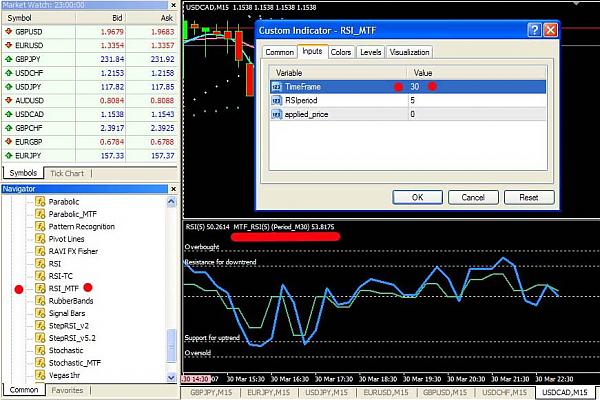This screenshot has height=400, width=600.
Task: Select the Stochastic indicator icon
Action: pyautogui.click(x=40, y=350)
